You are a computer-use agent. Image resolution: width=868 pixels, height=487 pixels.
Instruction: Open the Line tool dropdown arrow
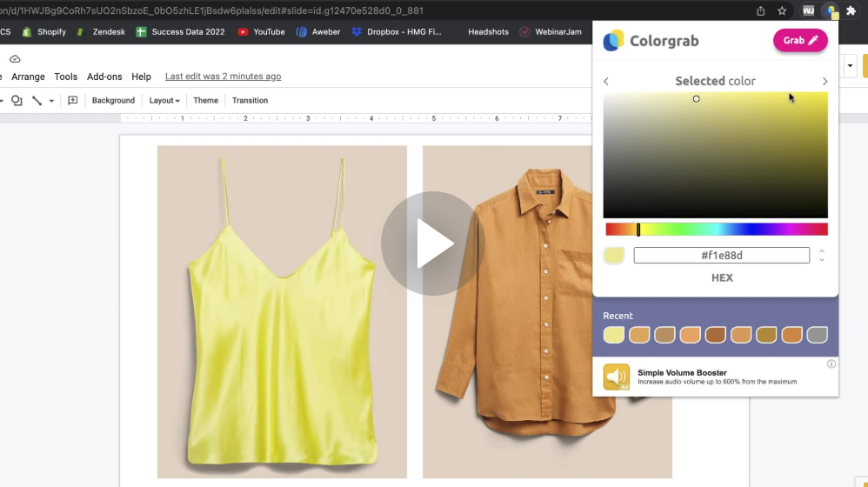coord(51,101)
